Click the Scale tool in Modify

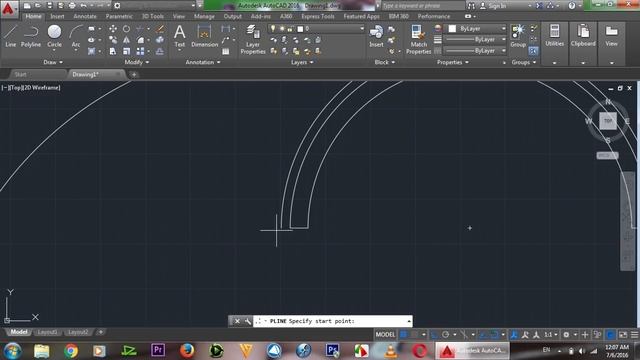127,51
